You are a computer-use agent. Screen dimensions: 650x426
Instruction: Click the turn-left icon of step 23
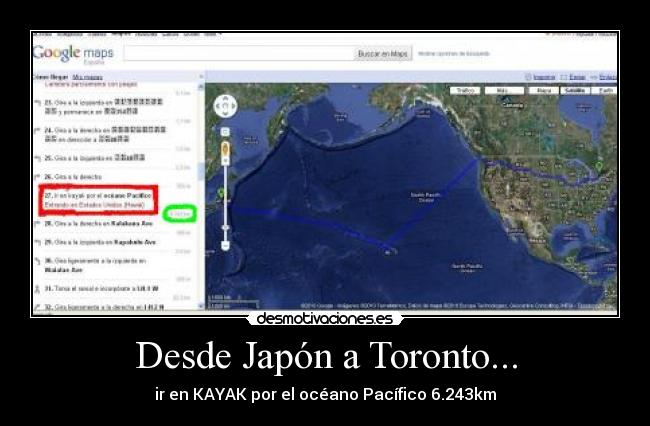pos(37,102)
